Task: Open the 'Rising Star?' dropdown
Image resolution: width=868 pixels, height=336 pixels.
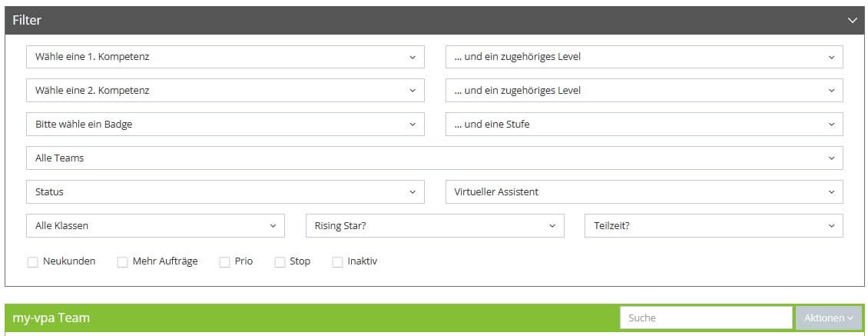Action: [x=435, y=225]
